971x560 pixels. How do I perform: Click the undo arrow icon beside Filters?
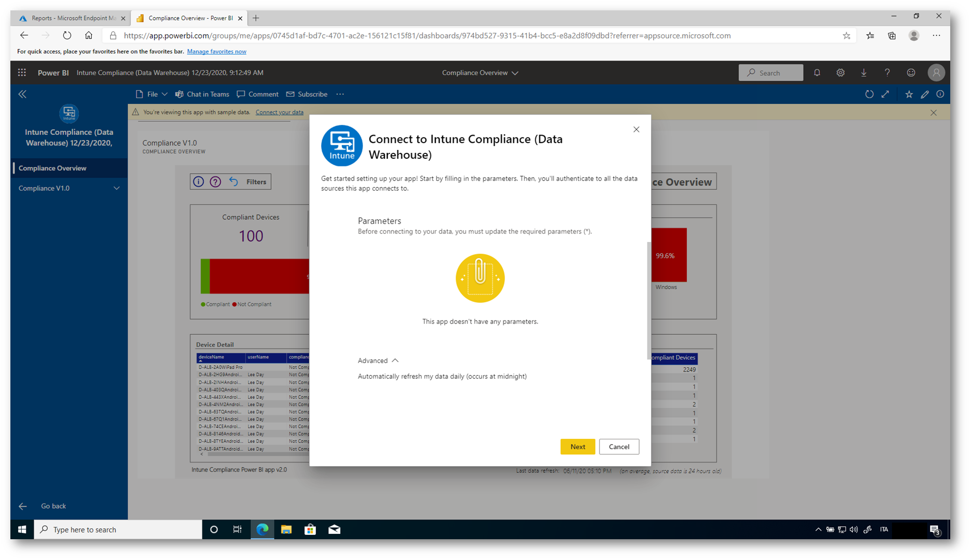pos(233,182)
